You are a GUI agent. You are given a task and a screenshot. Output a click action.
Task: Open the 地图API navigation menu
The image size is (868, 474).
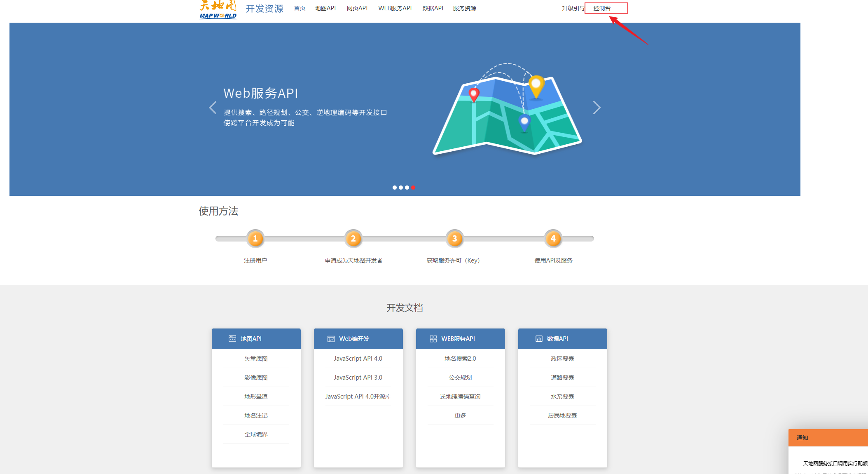325,8
